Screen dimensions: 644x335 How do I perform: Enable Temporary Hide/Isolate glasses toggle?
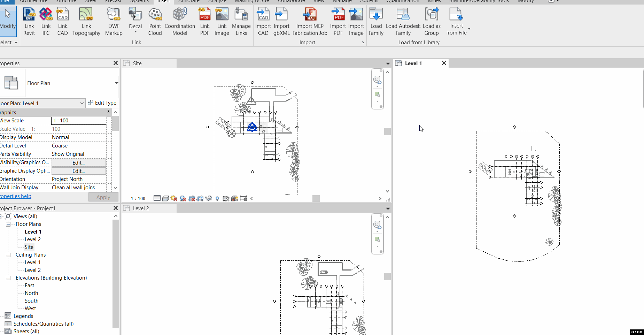[209, 198]
